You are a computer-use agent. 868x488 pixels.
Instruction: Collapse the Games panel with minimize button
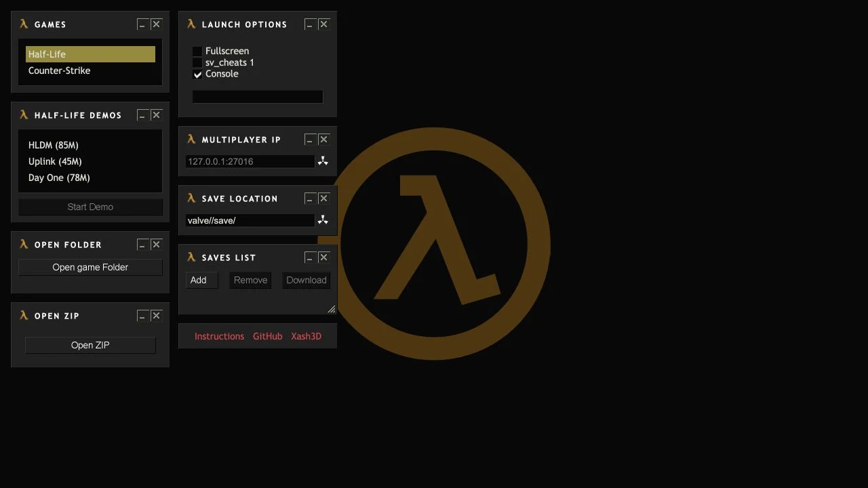click(x=142, y=24)
